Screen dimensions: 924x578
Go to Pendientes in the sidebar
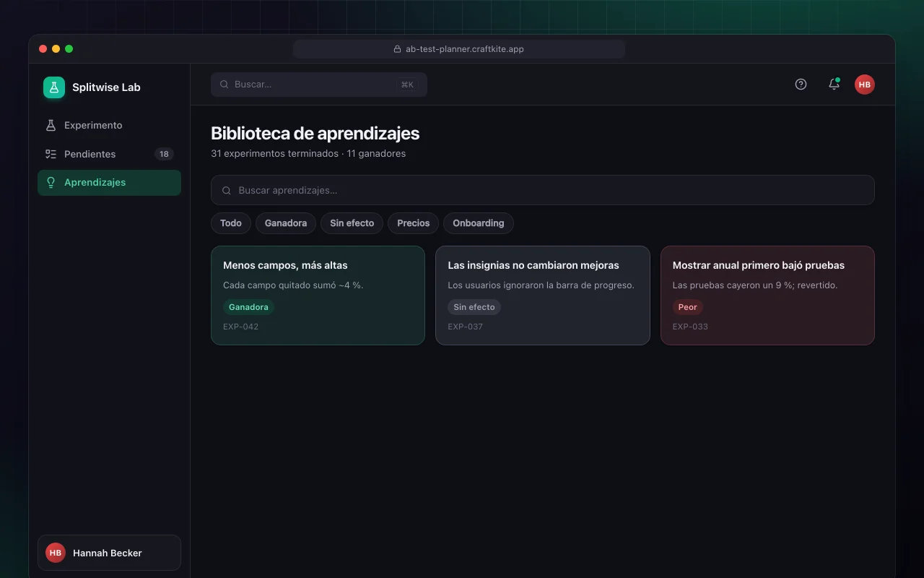point(109,154)
